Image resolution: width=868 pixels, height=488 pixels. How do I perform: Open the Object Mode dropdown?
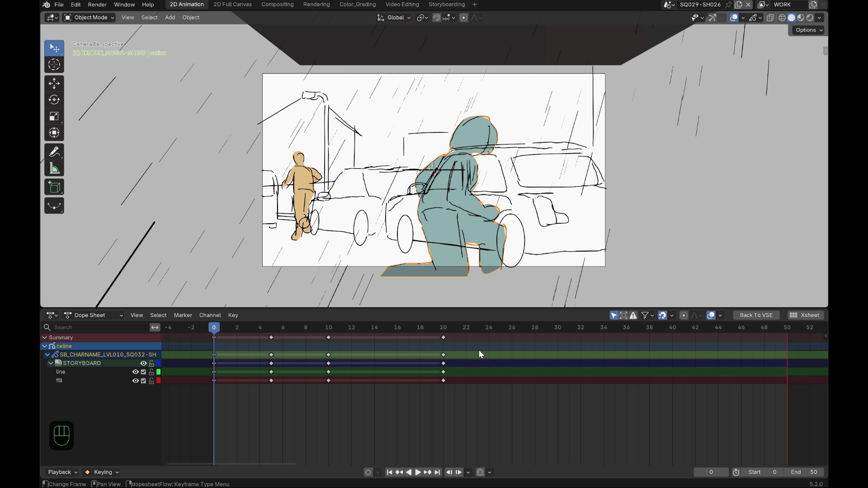89,18
